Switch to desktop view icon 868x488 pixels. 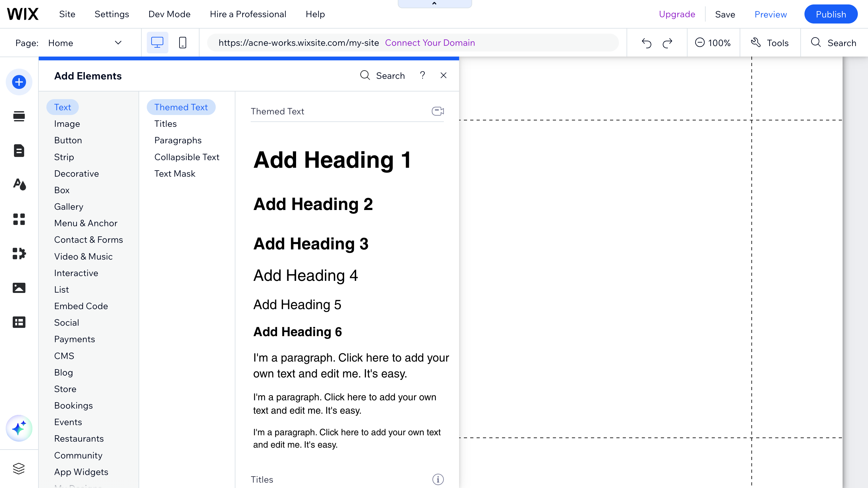157,43
